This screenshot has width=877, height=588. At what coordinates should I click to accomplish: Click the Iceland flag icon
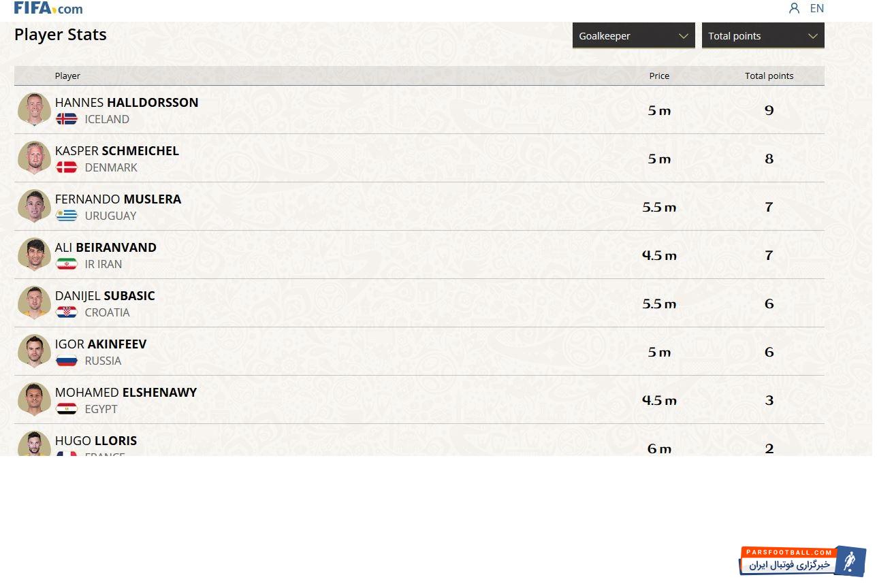[67, 119]
